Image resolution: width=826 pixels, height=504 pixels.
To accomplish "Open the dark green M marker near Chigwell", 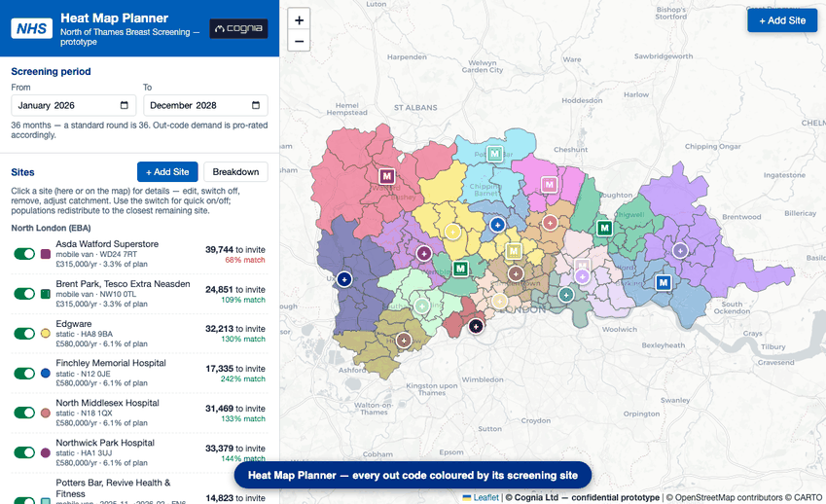I will pyautogui.click(x=604, y=228).
